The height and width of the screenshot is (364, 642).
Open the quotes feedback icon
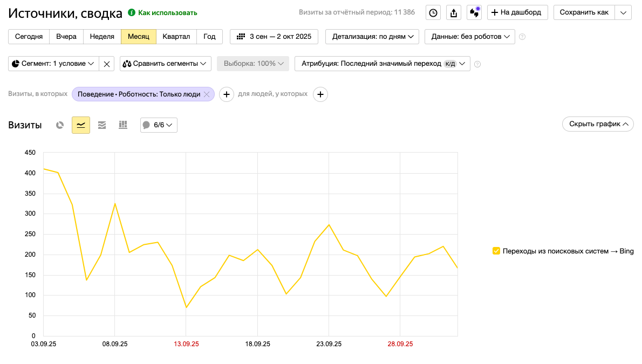point(474,13)
